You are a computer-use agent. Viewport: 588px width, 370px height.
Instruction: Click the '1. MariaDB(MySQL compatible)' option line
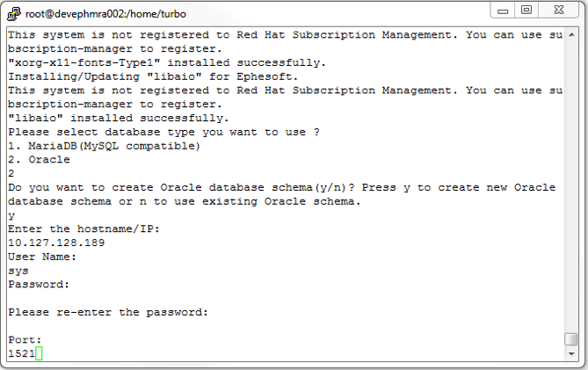(x=104, y=146)
